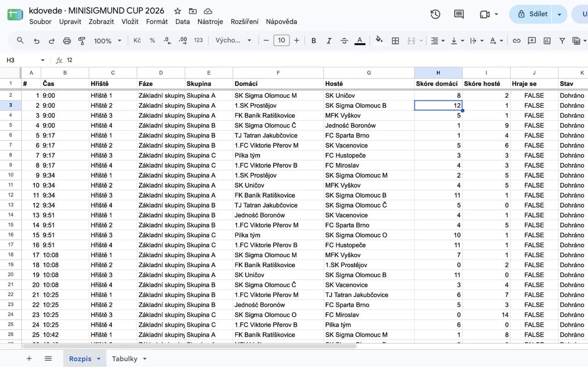The height and width of the screenshot is (367, 588).
Task: Insert a link icon
Action: (516, 40)
